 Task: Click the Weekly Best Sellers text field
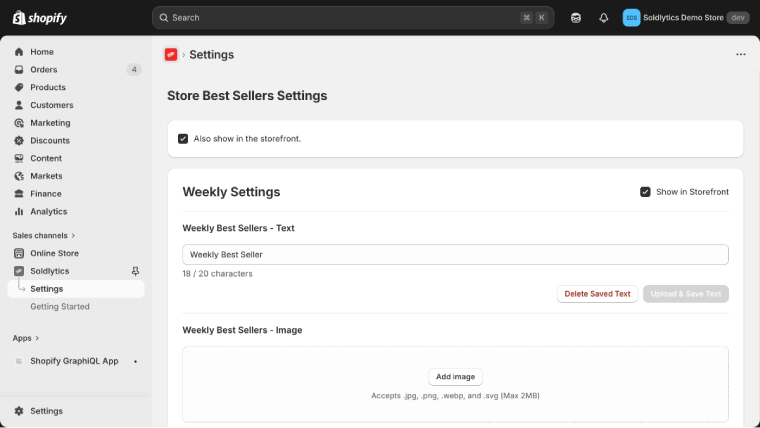pos(455,255)
